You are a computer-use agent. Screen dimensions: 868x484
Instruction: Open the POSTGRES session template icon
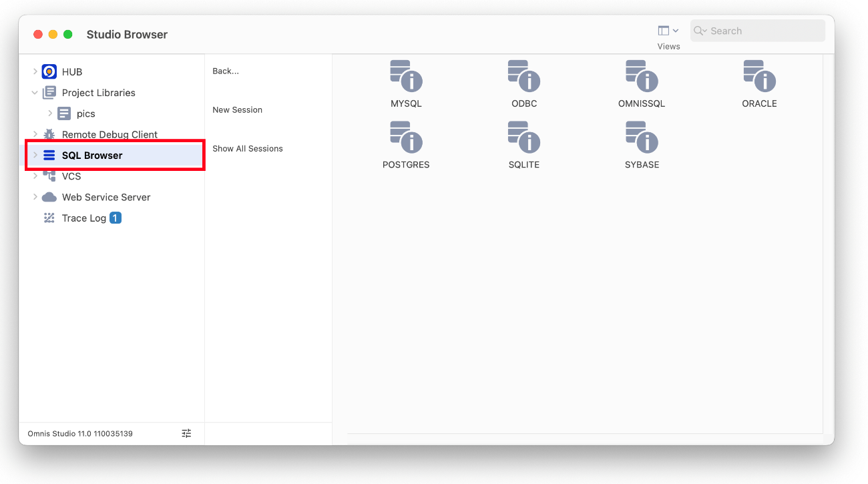(x=406, y=137)
